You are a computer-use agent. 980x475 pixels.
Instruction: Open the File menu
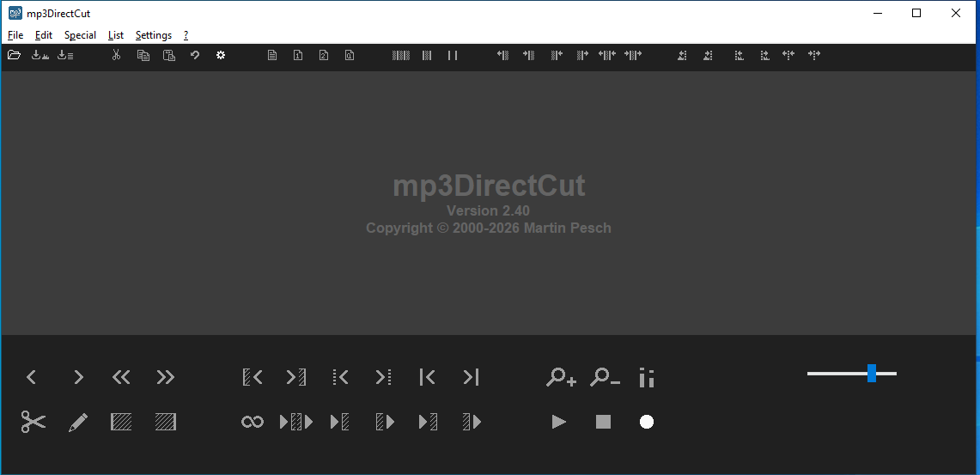tap(15, 35)
